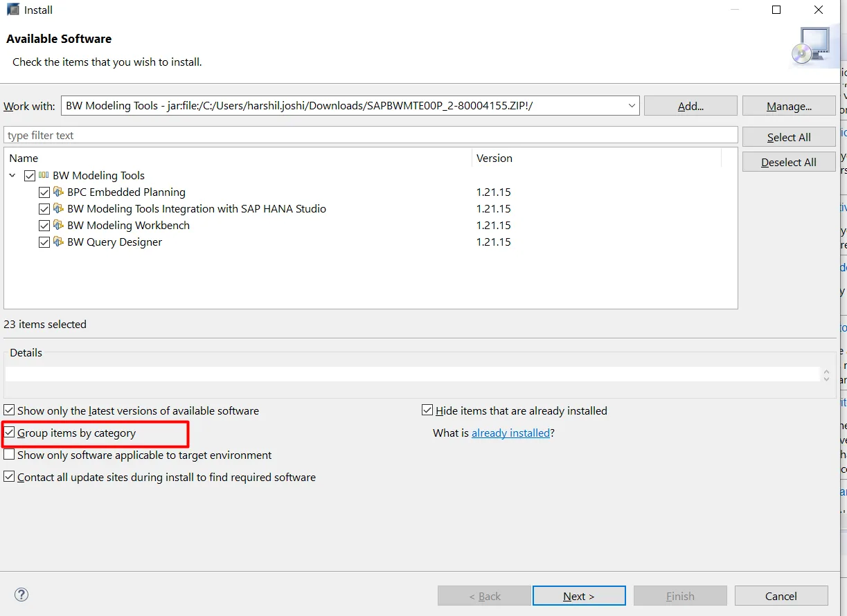Viewport: 847px width, 616px height.
Task: Click the feature icon beside BW Modeling Workbench
Action: [x=57, y=225]
